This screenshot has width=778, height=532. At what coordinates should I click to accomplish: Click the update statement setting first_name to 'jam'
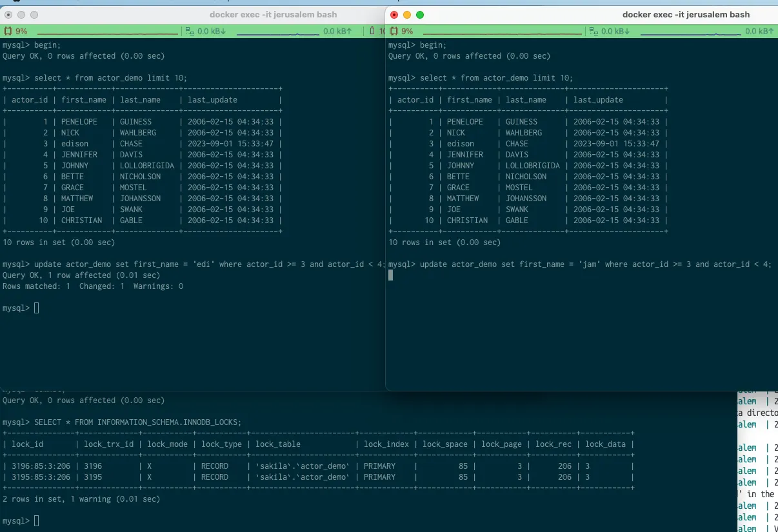pos(596,264)
